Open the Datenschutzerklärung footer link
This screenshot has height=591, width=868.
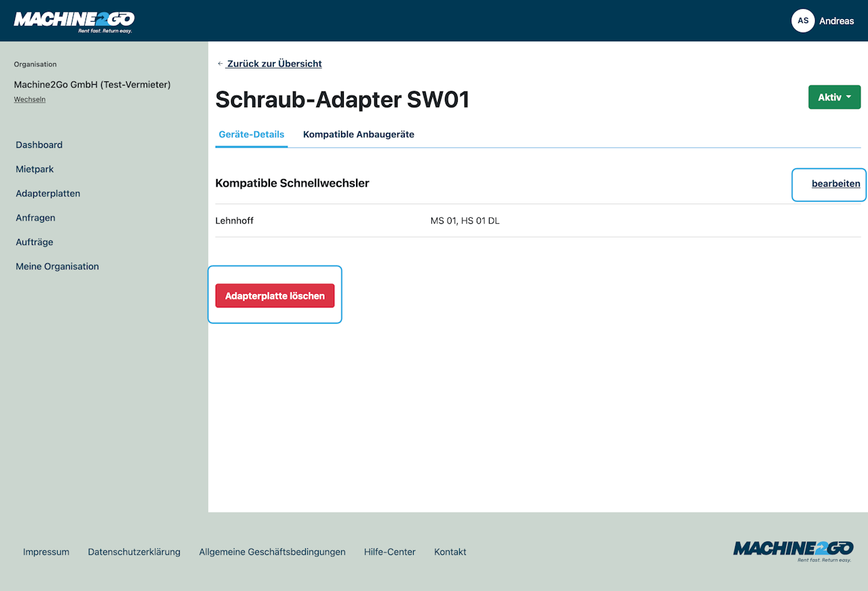tap(134, 552)
